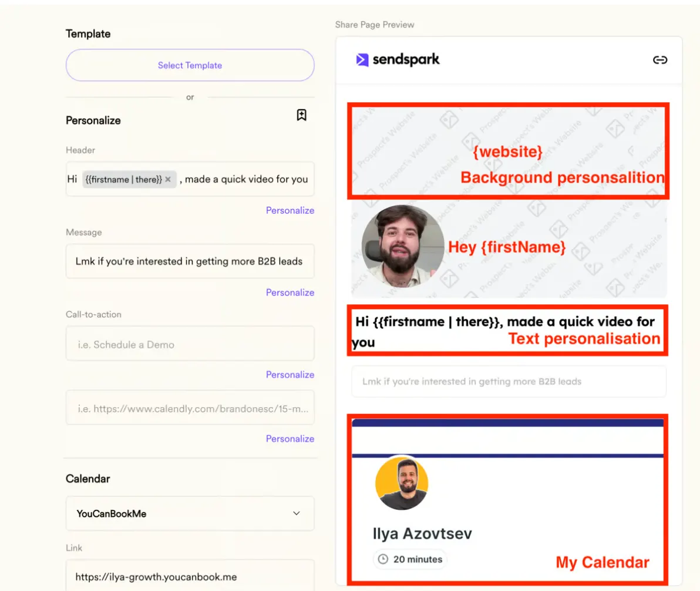Click the Message input field

(x=190, y=261)
